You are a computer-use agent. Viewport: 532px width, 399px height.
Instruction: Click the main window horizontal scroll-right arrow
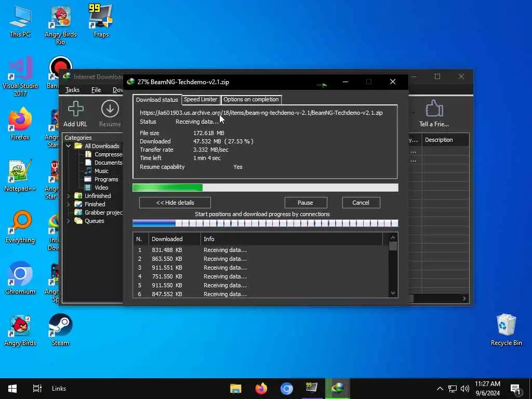(x=464, y=299)
